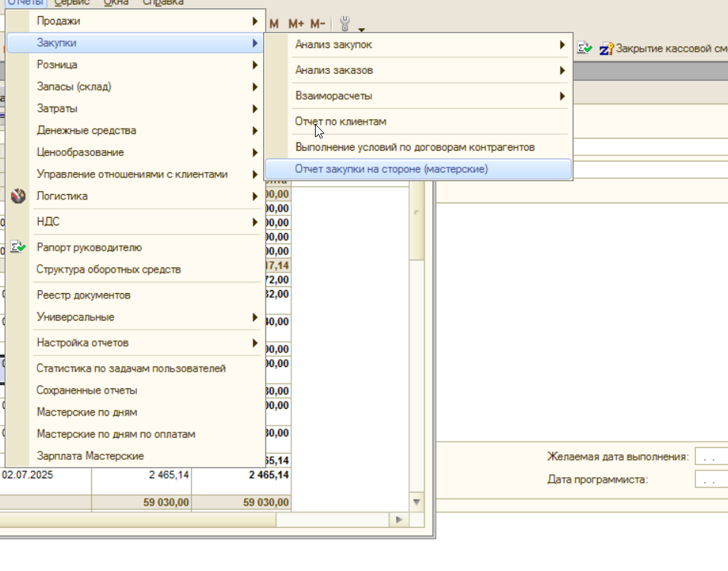Click the horizontal scrollbar right arrow
This screenshot has height=571, width=728.
point(399,519)
